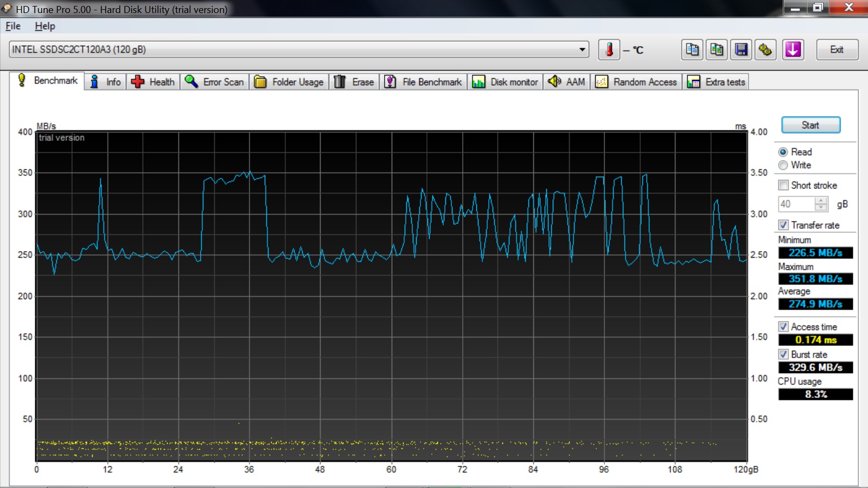868x488 pixels.
Task: Open the Help menu
Action: click(x=45, y=26)
